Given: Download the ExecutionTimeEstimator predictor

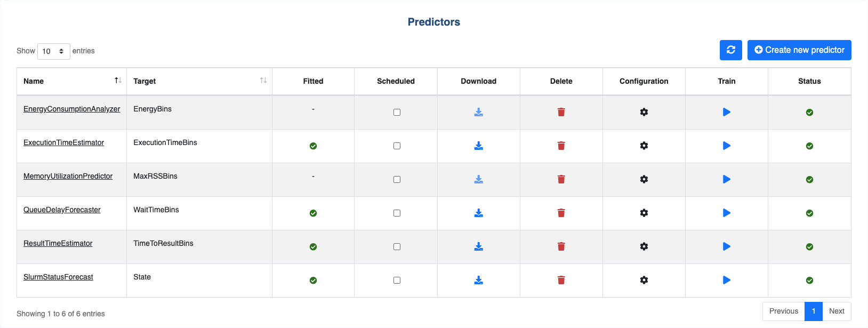Looking at the screenshot, I should (479, 146).
